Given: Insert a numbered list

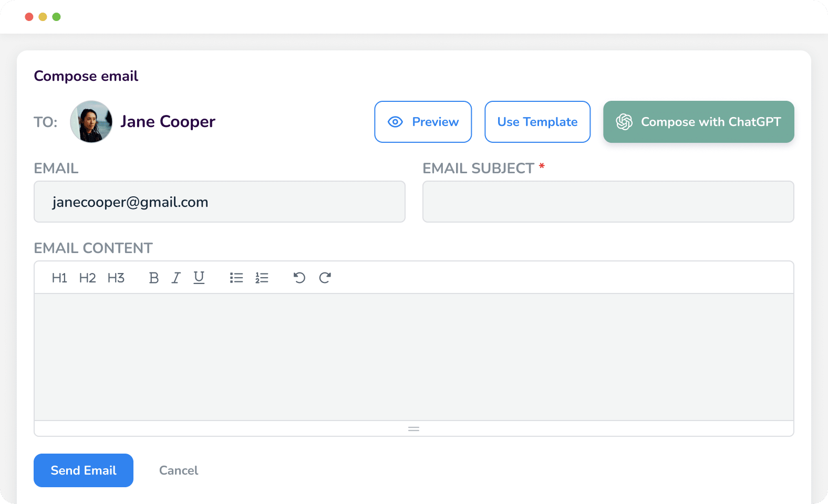Looking at the screenshot, I should coord(262,278).
